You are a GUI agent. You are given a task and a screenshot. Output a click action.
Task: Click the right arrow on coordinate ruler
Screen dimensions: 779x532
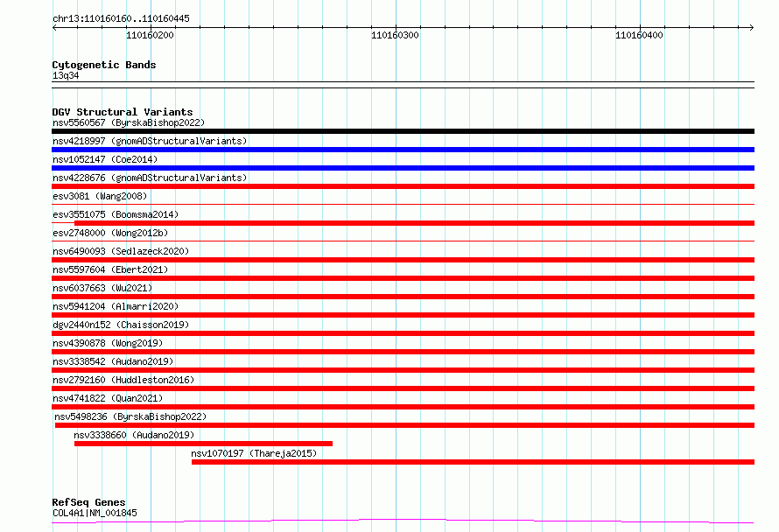click(751, 27)
